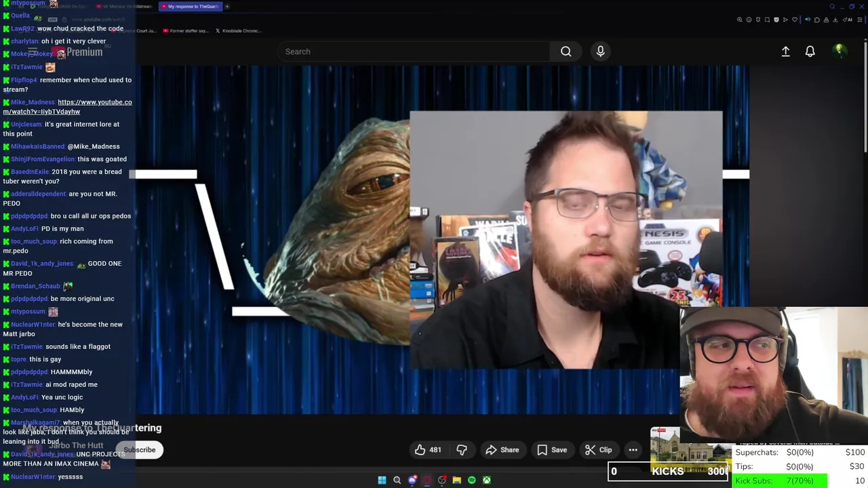
Task: Click the Share button under video
Action: point(502,450)
